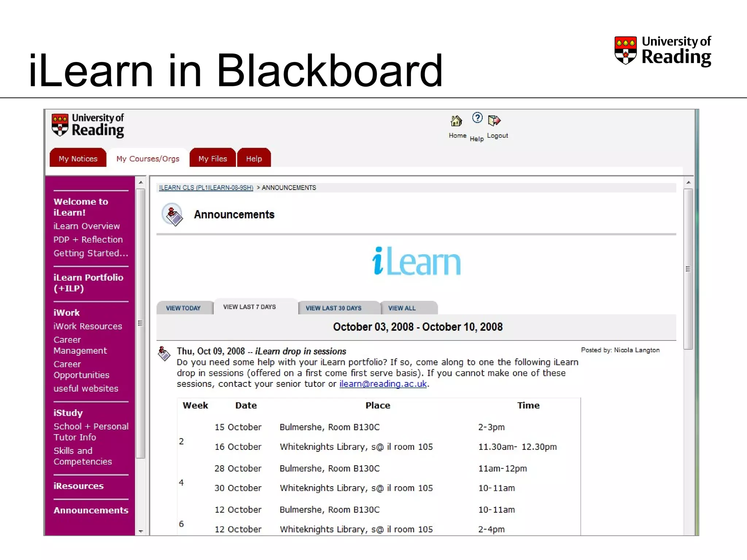Viewport: 747px width, 560px height.
Task: Click '16 October' date cell
Action: tap(238, 447)
